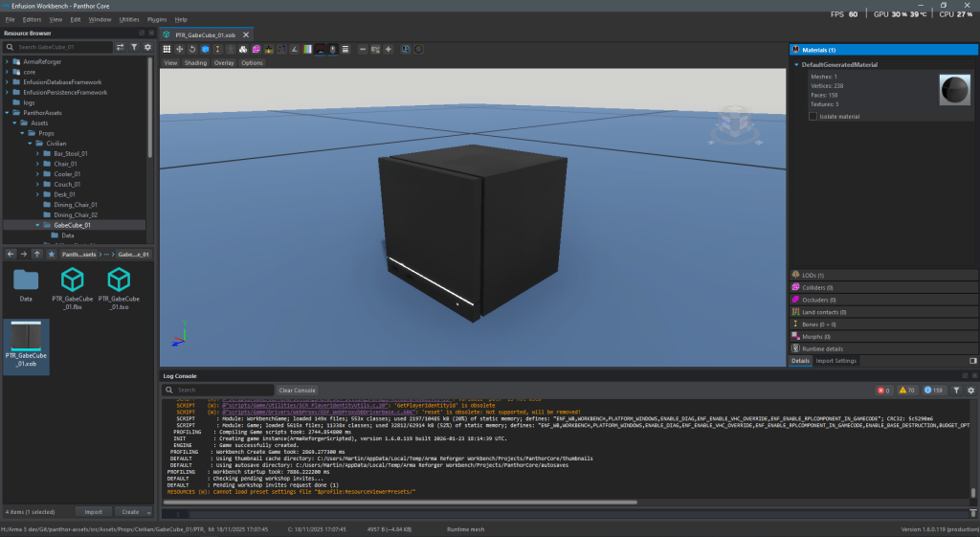Click the DefaultGeneratedMaterial preview sphere swatch
980x537 pixels.
955,89
